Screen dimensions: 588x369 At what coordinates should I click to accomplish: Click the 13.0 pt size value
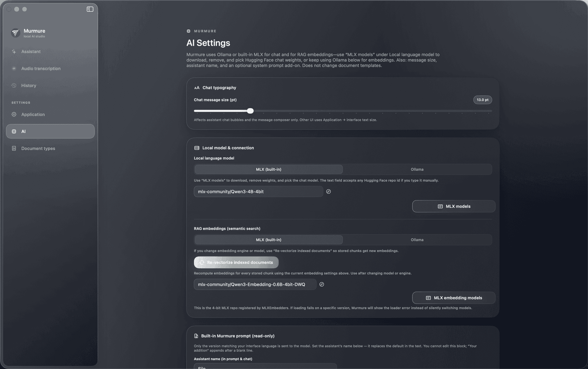click(483, 100)
